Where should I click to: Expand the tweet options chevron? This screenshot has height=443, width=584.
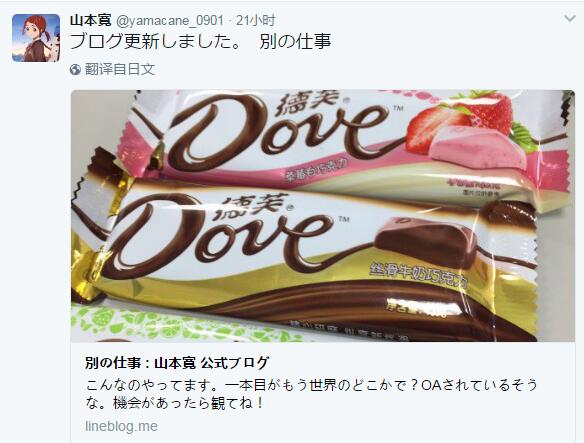tap(570, 18)
